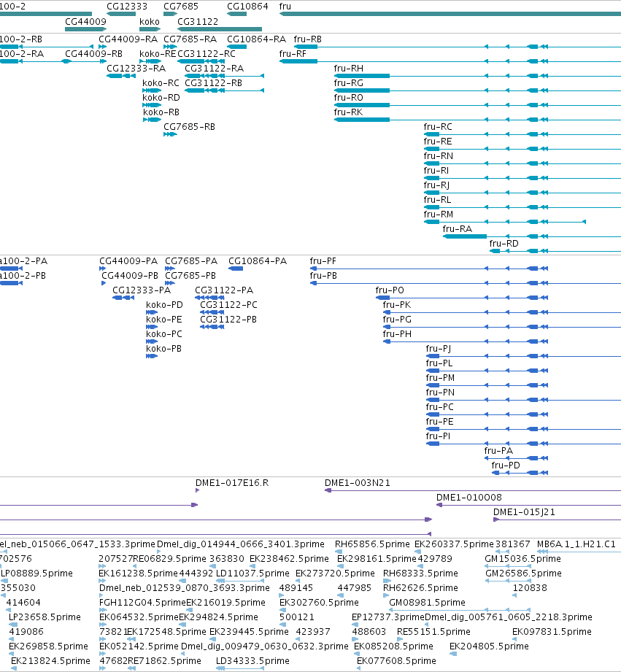This screenshot has width=621, height=672.
Task: Click the fru-PK protein label
Action: 397,305
